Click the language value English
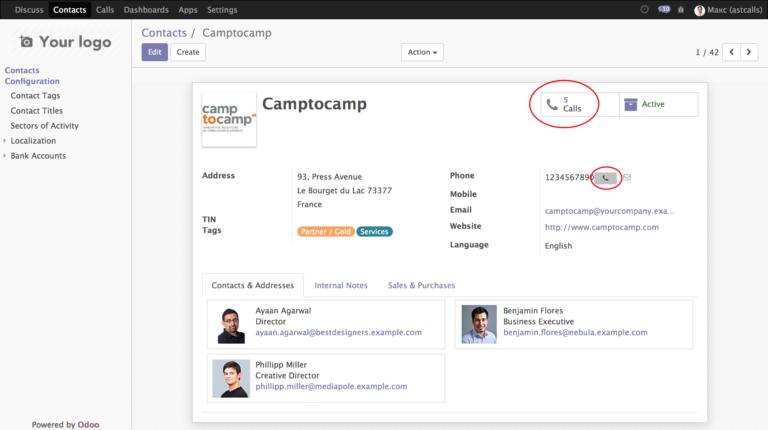 [558, 246]
